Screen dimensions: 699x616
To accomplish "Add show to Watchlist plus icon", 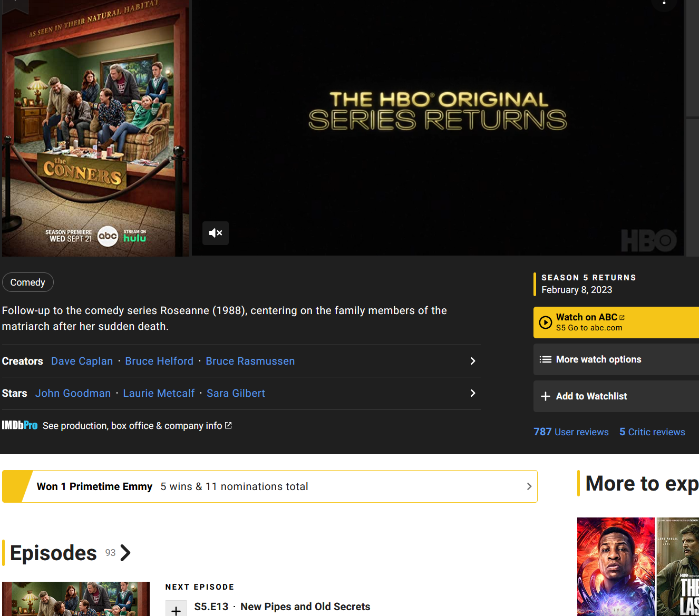I will point(546,396).
